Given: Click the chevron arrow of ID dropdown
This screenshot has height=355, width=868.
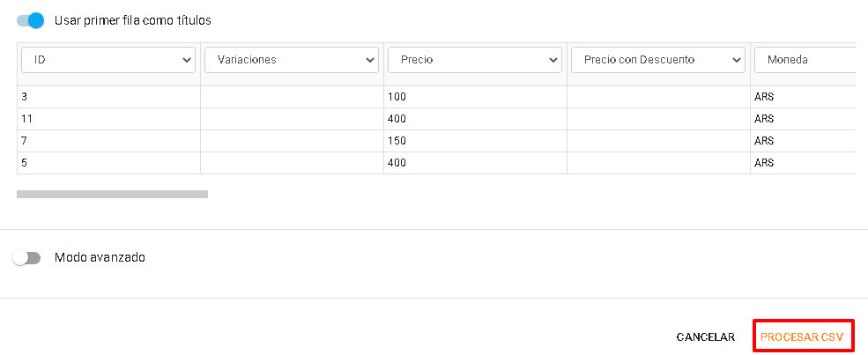Looking at the screenshot, I should 187,60.
